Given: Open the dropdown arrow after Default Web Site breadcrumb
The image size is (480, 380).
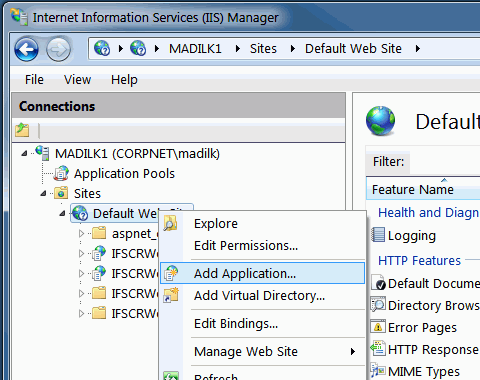Looking at the screenshot, I should pos(417,49).
